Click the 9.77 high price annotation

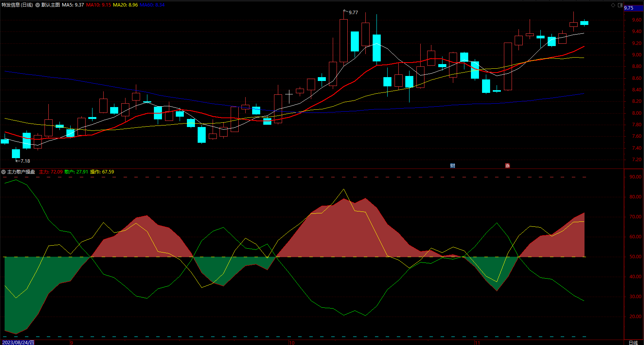pos(353,13)
